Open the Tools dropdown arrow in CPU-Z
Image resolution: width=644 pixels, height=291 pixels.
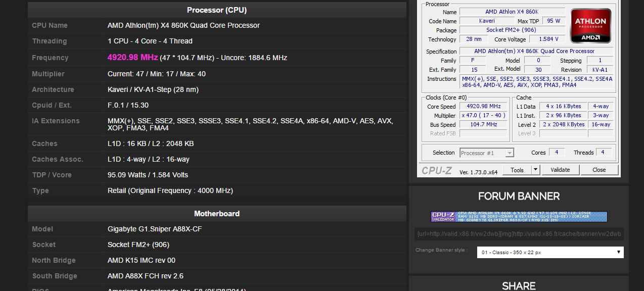coord(536,170)
